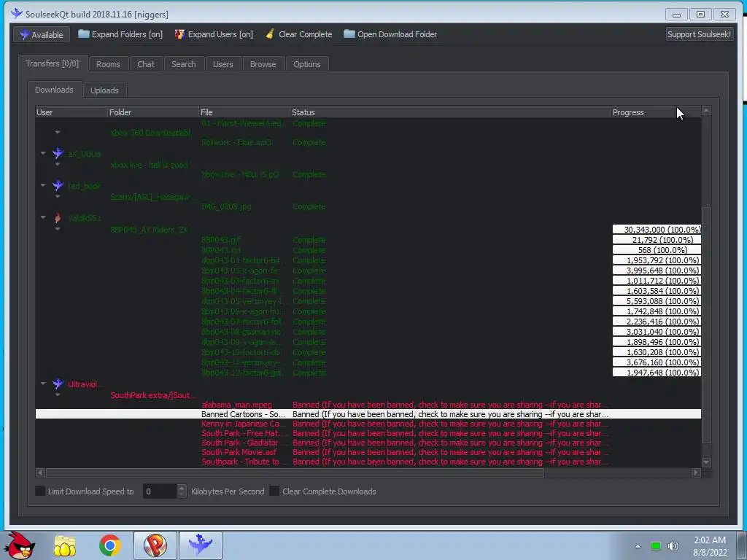Sort by the Progress column header

tap(656, 112)
